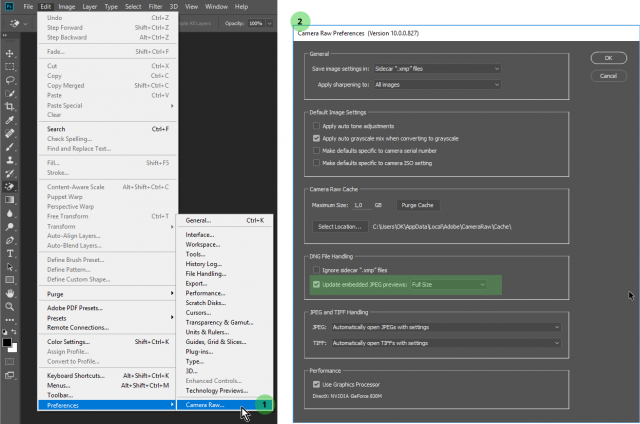Select the Quick Selection tool
Screen dimensions: 640x424
tap(10, 93)
